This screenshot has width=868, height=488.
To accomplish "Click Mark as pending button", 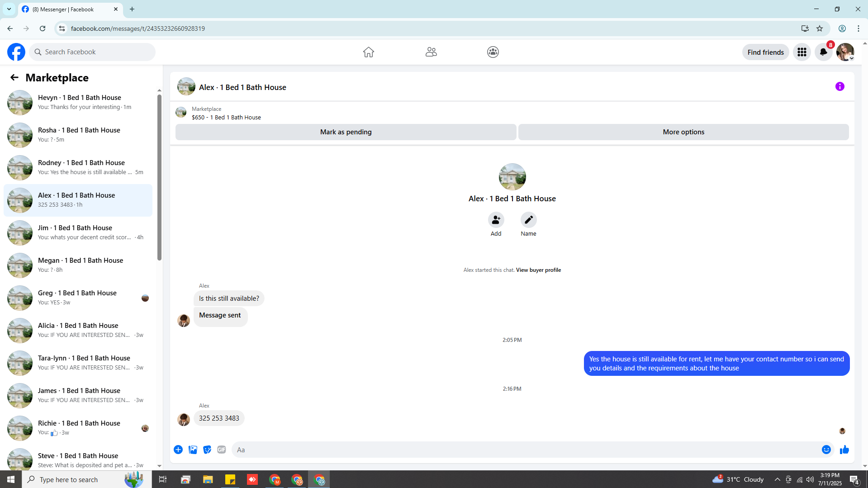I will coord(346,132).
